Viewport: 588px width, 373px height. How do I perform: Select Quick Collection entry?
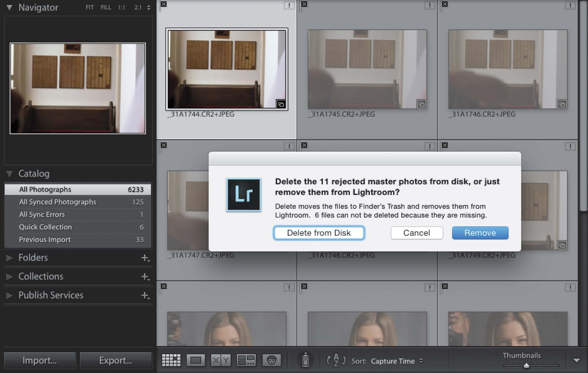[78, 227]
